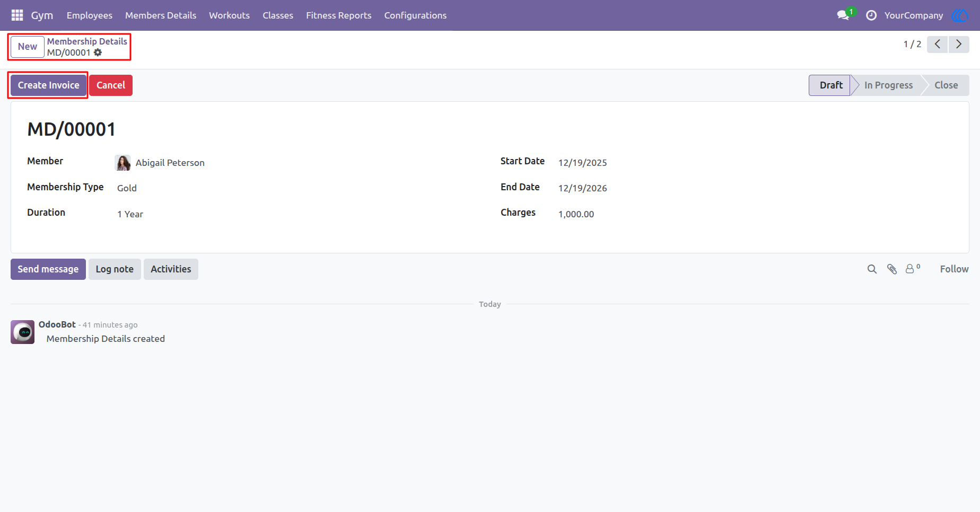Click the YourCompany label
The image size is (980, 512).
914,15
